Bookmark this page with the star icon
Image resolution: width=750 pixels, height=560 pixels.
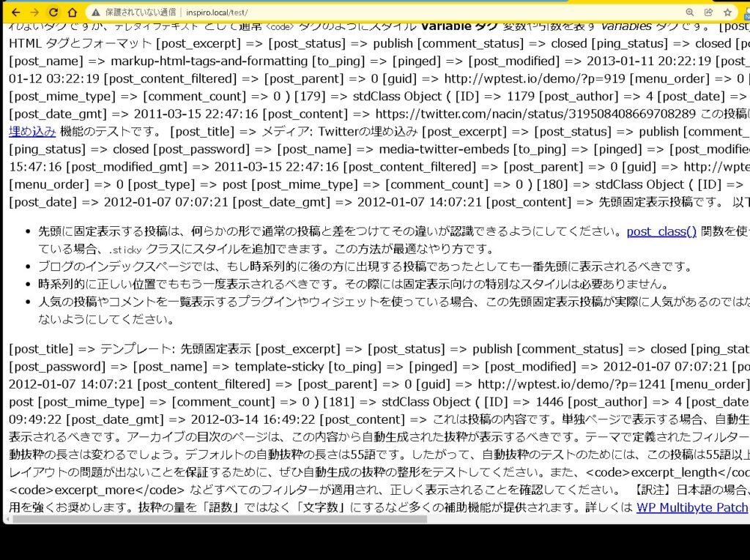tap(727, 12)
